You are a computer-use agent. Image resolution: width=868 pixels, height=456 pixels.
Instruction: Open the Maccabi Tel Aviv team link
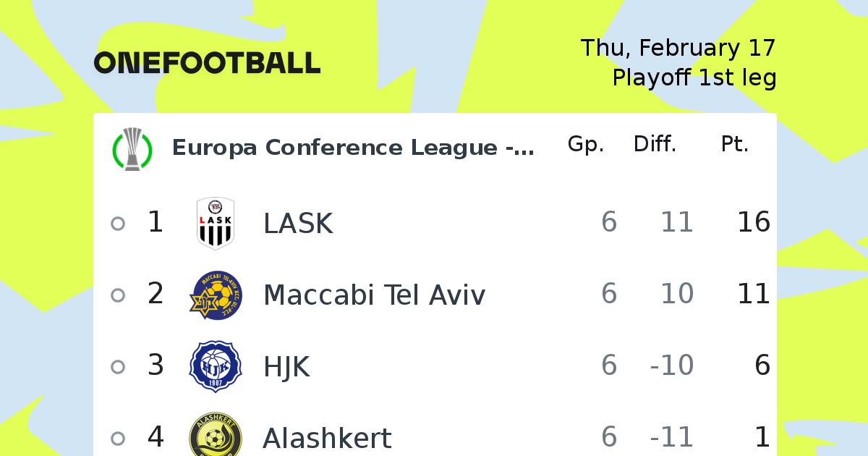tap(374, 295)
